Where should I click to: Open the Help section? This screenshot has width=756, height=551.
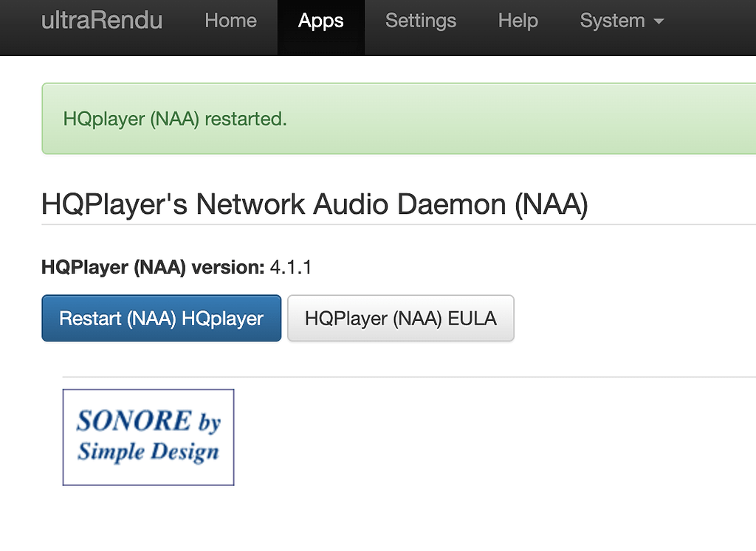coord(518,21)
